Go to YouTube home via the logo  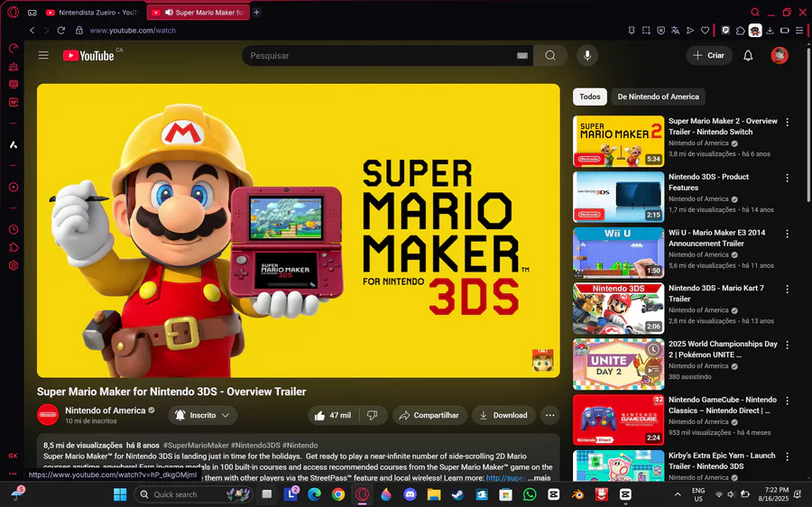point(88,55)
